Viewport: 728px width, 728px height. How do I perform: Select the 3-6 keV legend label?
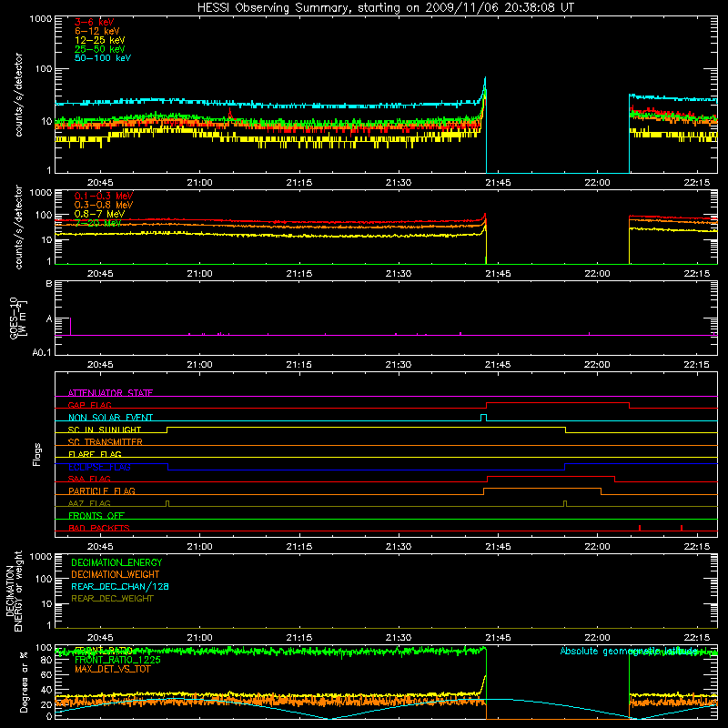coord(94,22)
